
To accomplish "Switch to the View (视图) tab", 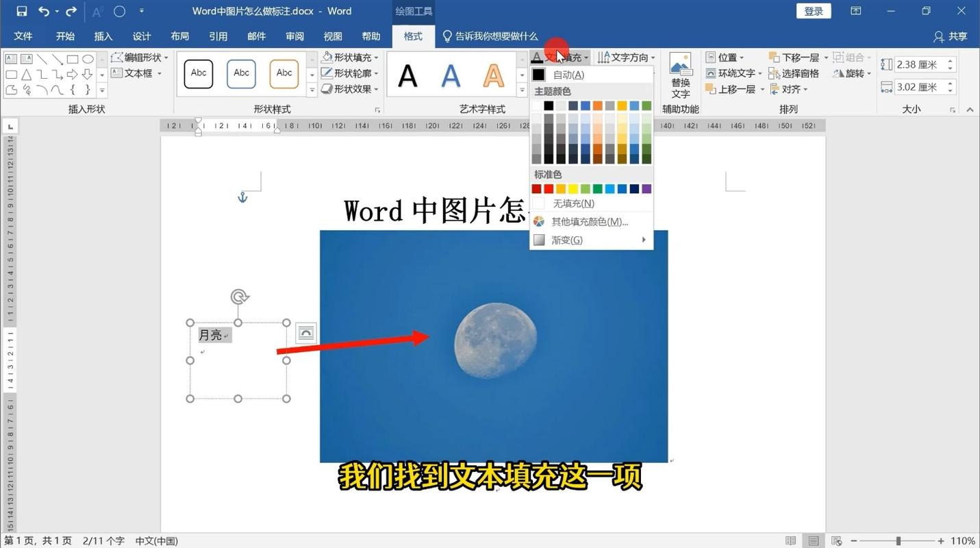I will click(x=333, y=36).
